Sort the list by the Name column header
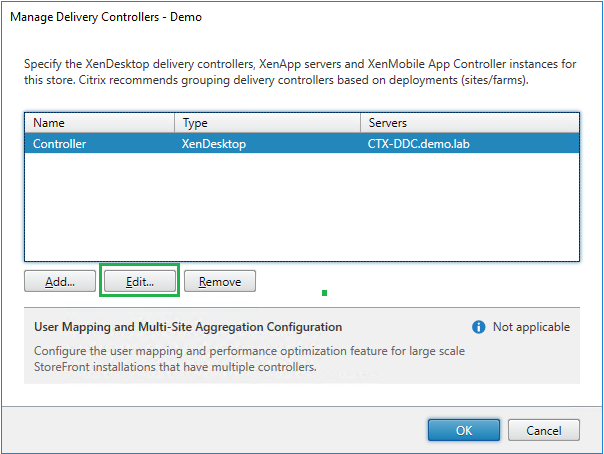 pos(100,122)
